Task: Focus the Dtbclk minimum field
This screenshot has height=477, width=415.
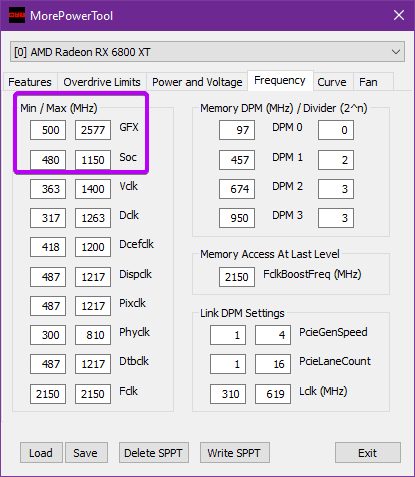Action: [48, 364]
